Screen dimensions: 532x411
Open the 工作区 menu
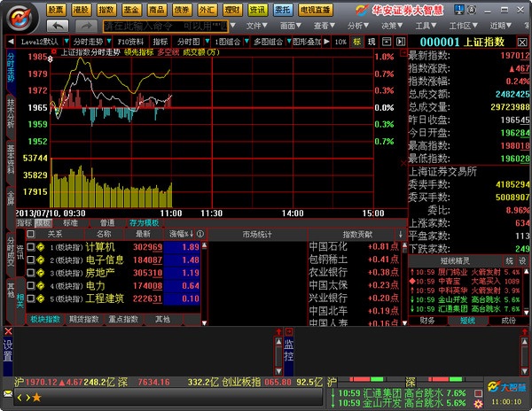(464, 26)
